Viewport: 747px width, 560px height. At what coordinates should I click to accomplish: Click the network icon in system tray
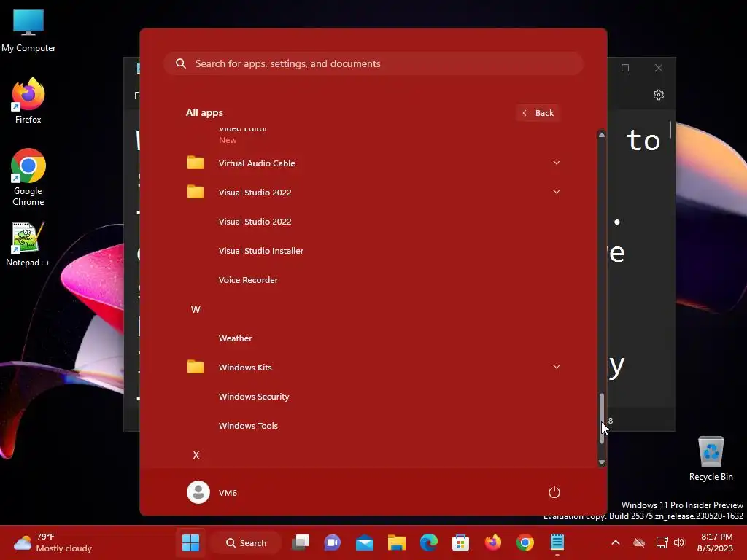click(x=662, y=542)
